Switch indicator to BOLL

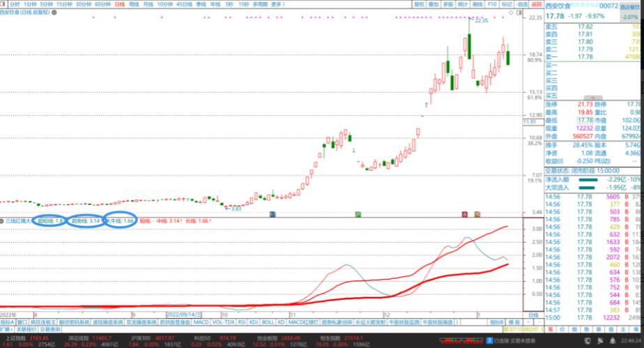(x=268, y=322)
